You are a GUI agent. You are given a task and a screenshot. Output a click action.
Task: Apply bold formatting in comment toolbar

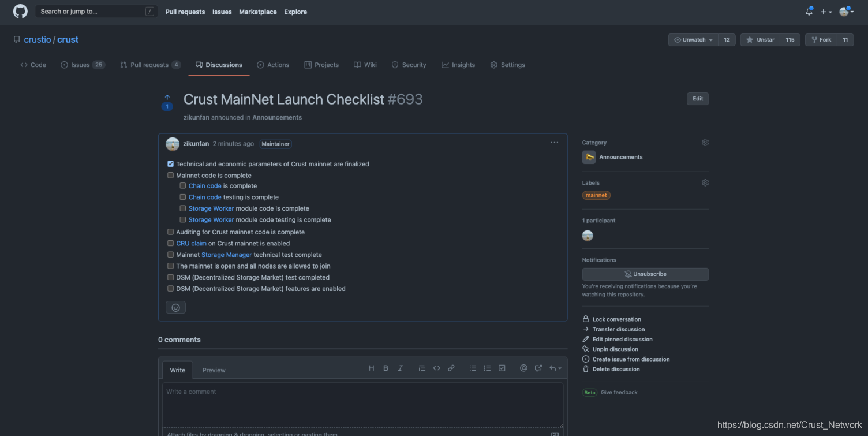(386, 368)
